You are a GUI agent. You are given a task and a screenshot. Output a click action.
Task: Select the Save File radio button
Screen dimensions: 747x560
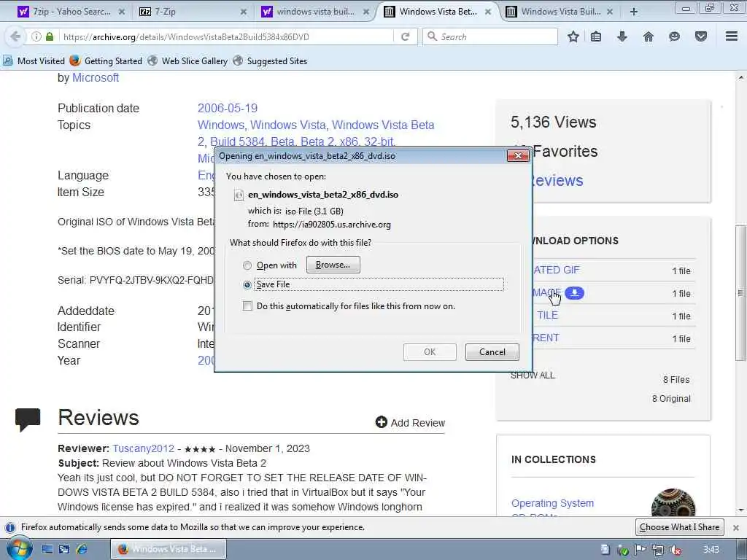click(247, 285)
